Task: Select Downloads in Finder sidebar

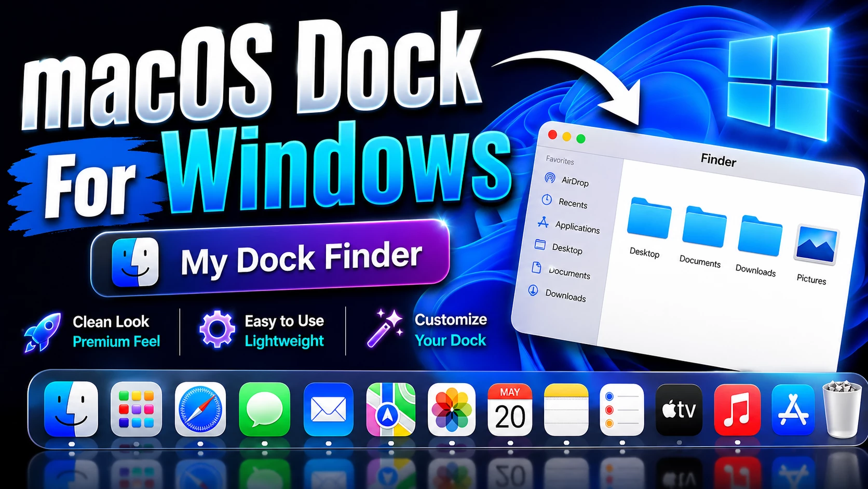Action: 557,293
